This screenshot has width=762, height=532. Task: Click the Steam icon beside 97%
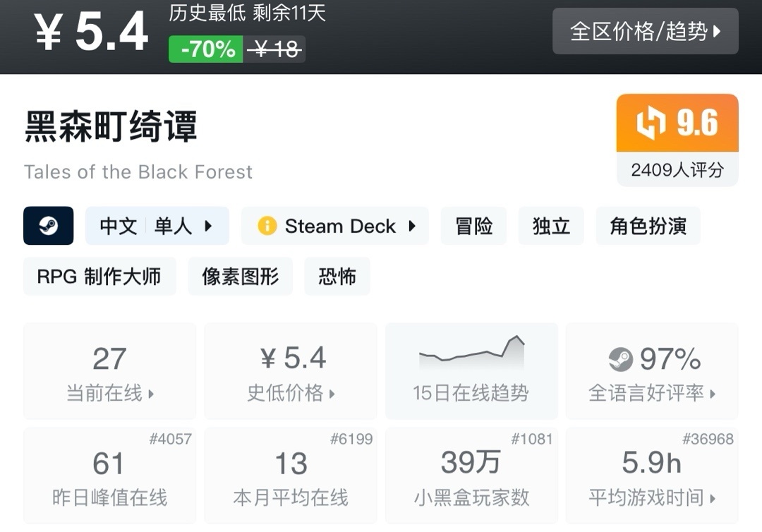coord(621,360)
